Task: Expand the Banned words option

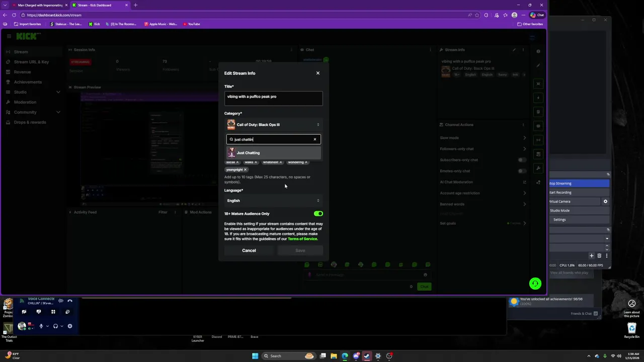Action: tap(524, 204)
